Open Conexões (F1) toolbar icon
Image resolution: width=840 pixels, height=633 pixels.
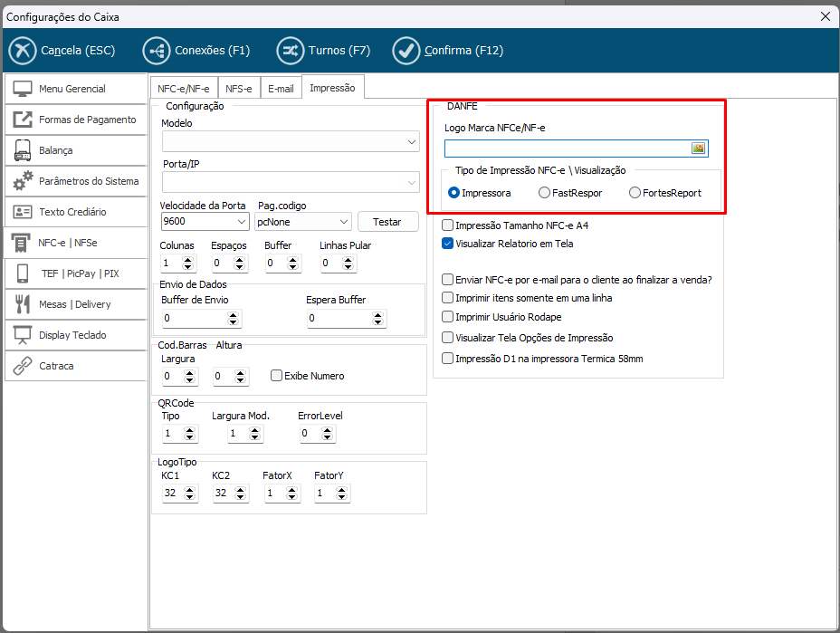[x=157, y=51]
